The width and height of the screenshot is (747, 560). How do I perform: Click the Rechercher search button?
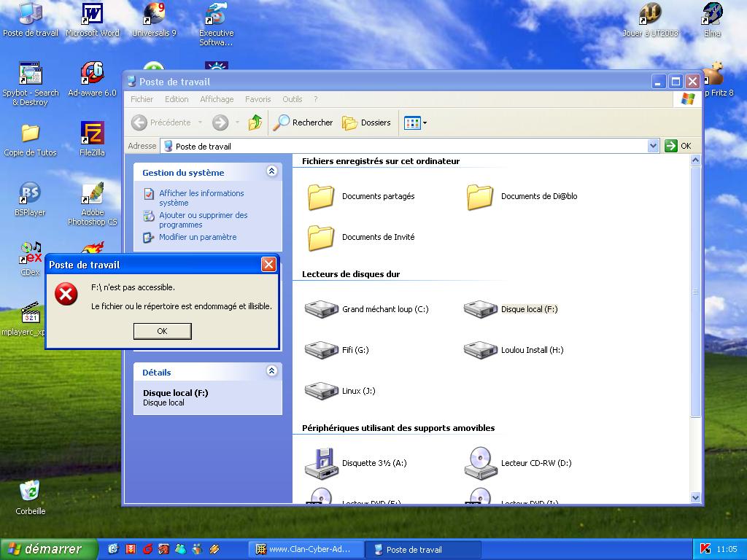click(303, 122)
